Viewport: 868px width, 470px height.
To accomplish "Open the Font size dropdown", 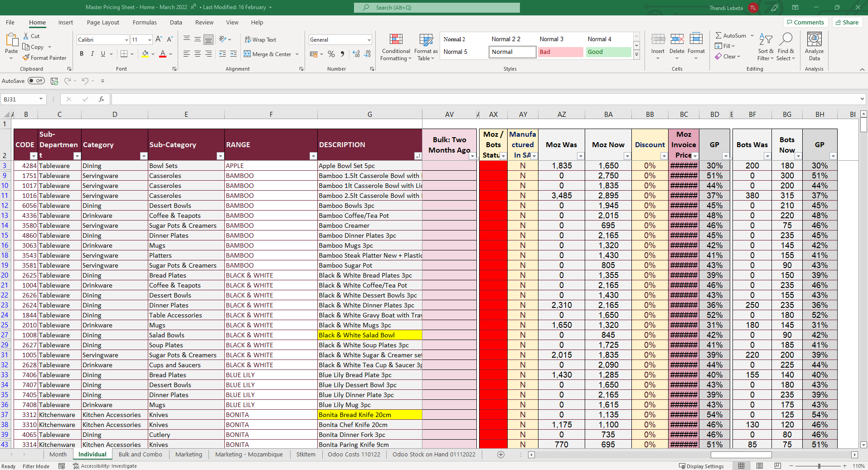I will pyautogui.click(x=150, y=40).
